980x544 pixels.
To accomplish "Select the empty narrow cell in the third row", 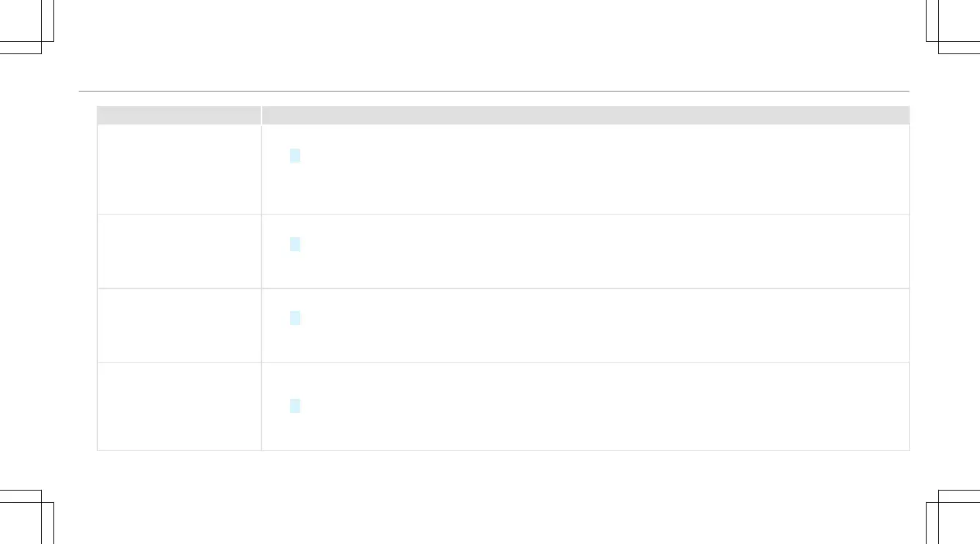I will coord(179,325).
